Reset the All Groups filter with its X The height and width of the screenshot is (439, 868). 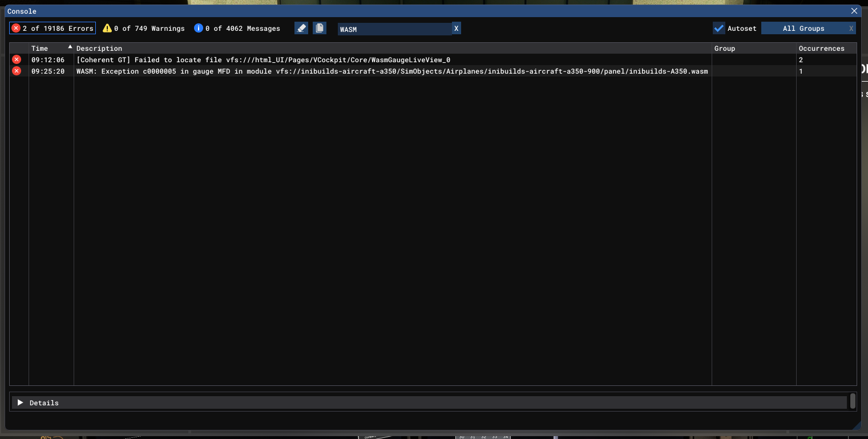click(851, 29)
